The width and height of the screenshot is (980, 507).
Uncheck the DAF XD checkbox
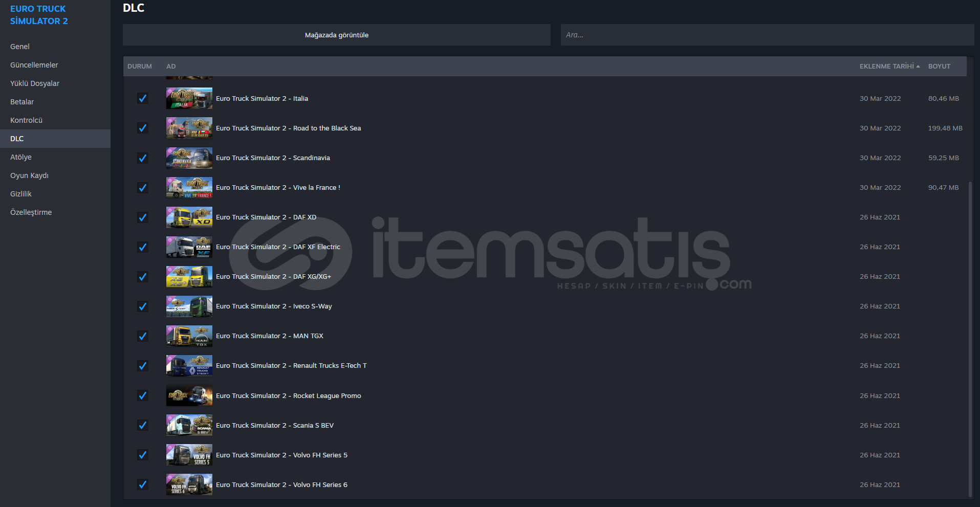(143, 217)
